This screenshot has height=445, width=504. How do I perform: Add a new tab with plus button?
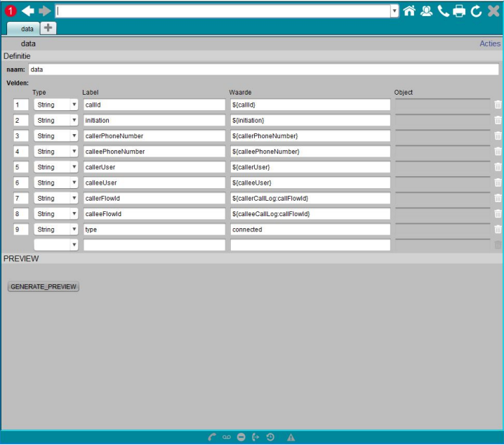[48, 27]
